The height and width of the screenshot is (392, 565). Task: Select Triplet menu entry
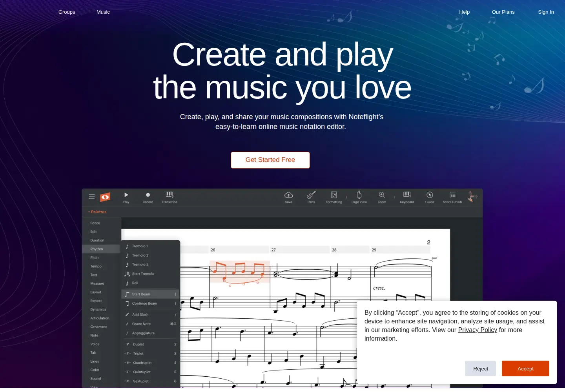coord(151,354)
